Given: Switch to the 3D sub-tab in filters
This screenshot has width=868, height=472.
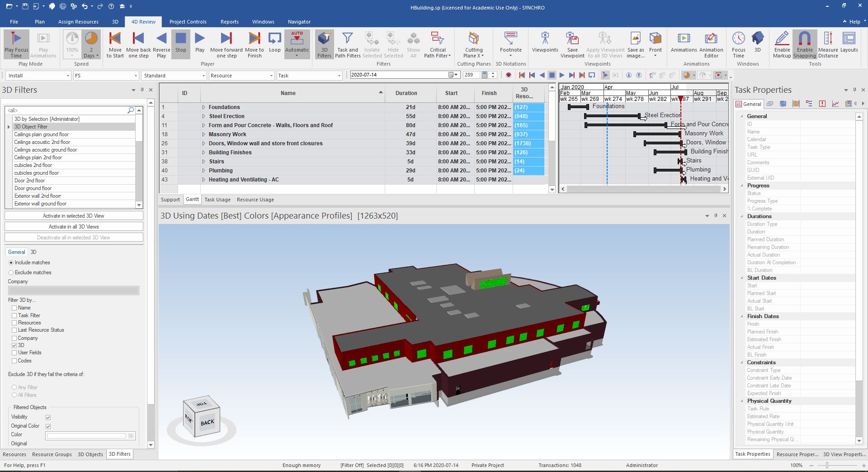Looking at the screenshot, I should pyautogui.click(x=33, y=252).
